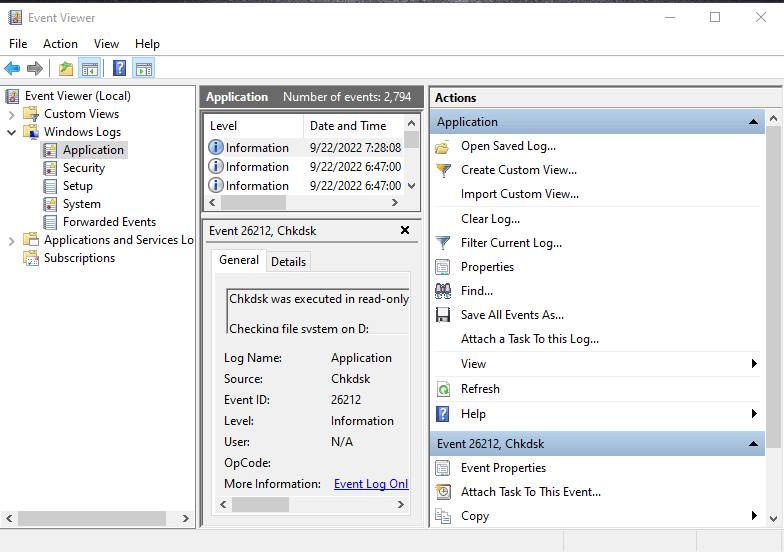
Task: Open the Security log
Action: (84, 168)
